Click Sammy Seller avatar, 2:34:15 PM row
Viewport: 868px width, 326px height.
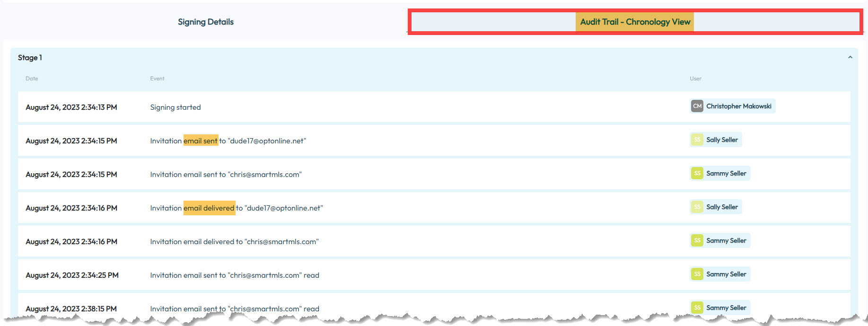(x=697, y=173)
